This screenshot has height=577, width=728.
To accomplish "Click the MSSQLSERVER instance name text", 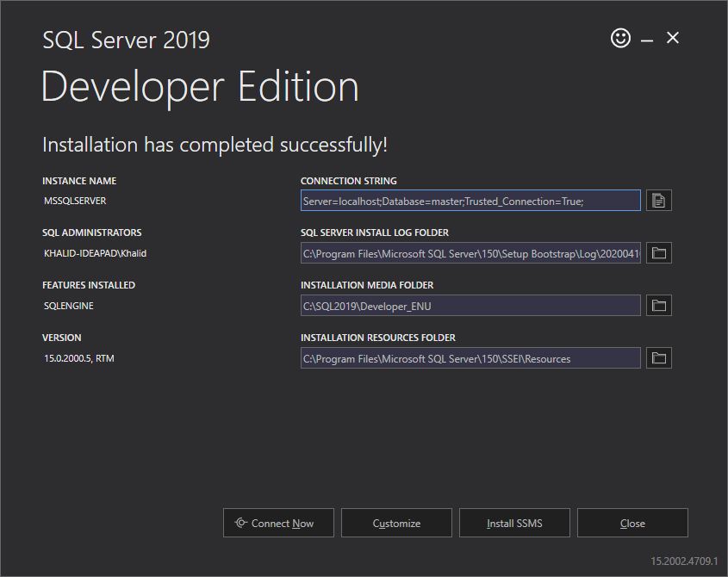I will [75, 201].
